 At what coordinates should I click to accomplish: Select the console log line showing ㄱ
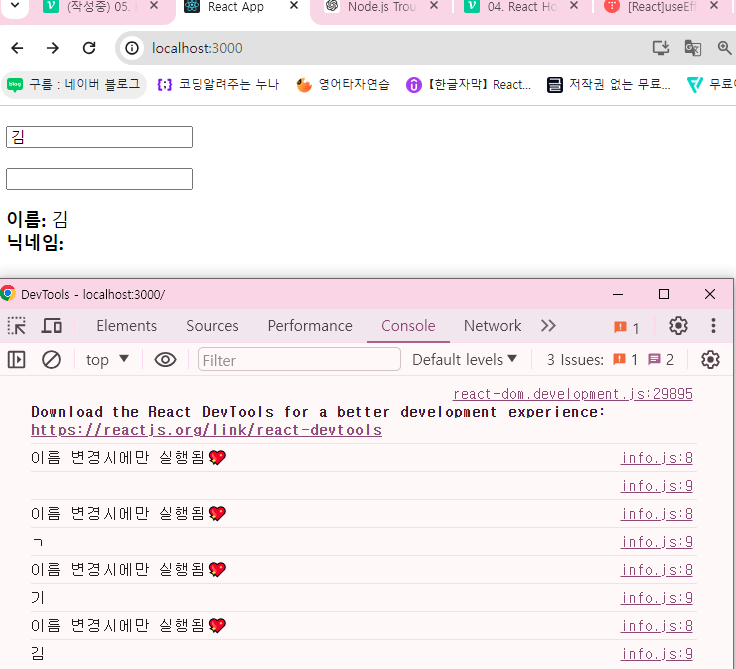[x=364, y=542]
